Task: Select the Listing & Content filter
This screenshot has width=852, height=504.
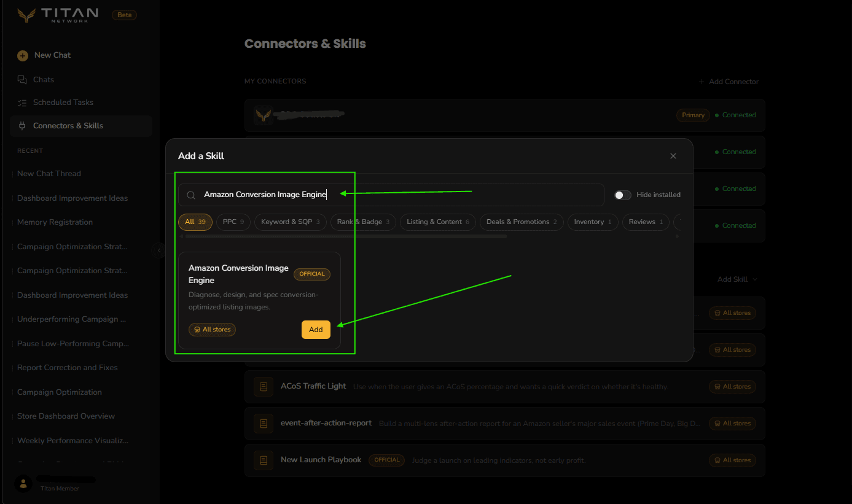Action: pos(438,222)
